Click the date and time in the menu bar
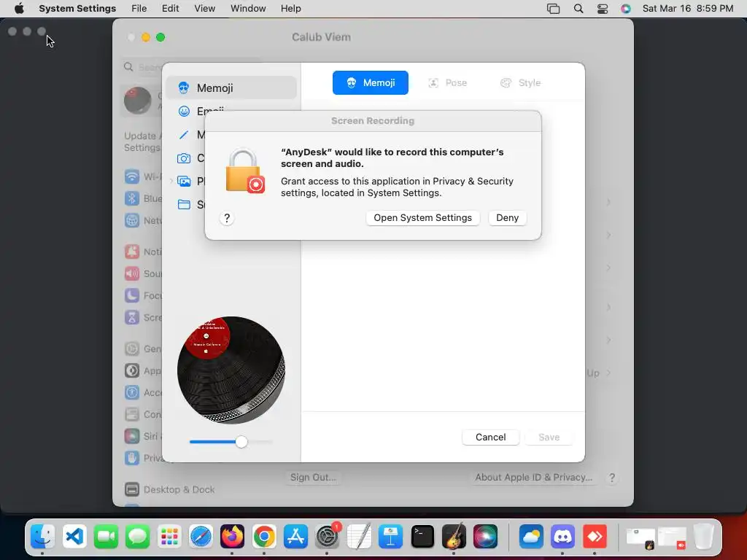The width and height of the screenshot is (747, 560). tap(687, 9)
